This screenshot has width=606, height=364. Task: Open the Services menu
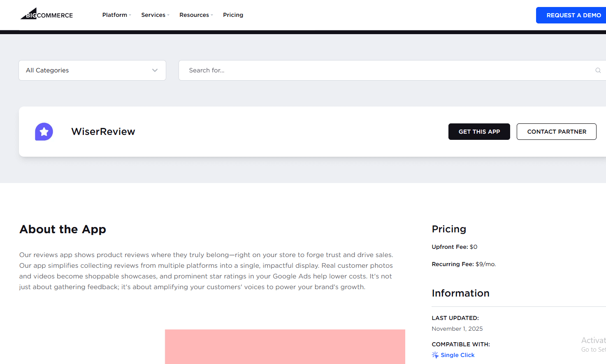(153, 15)
